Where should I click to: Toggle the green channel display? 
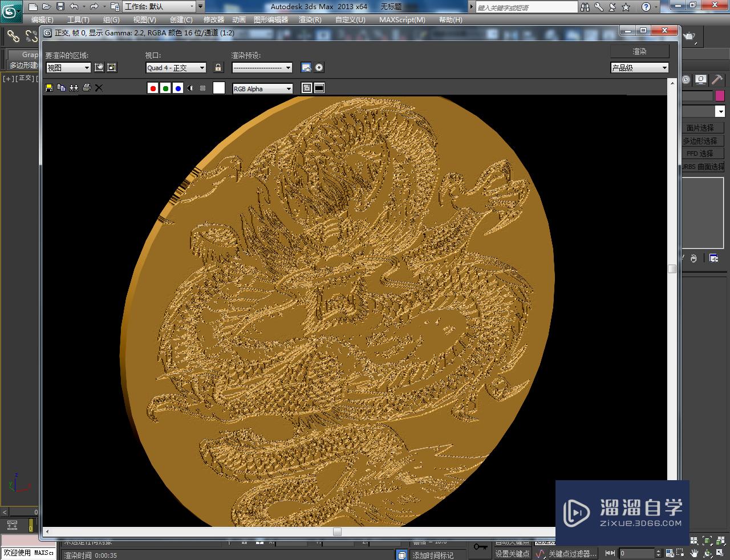[165, 88]
